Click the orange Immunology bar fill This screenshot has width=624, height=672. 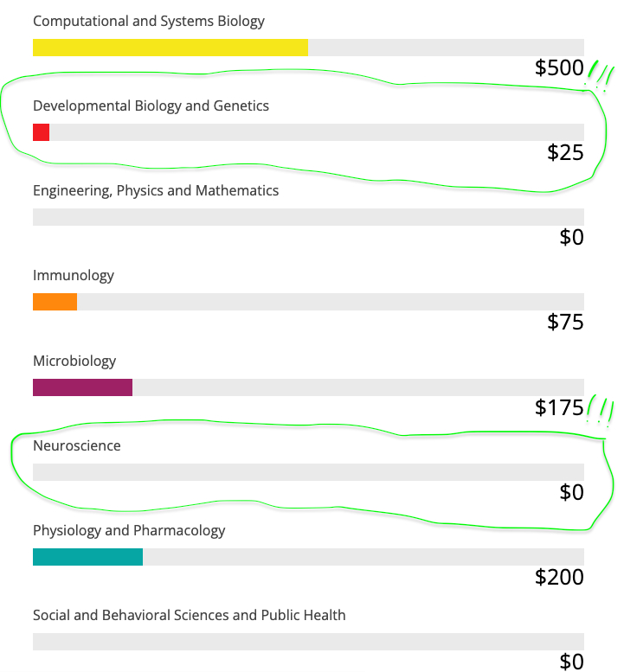[55, 302]
